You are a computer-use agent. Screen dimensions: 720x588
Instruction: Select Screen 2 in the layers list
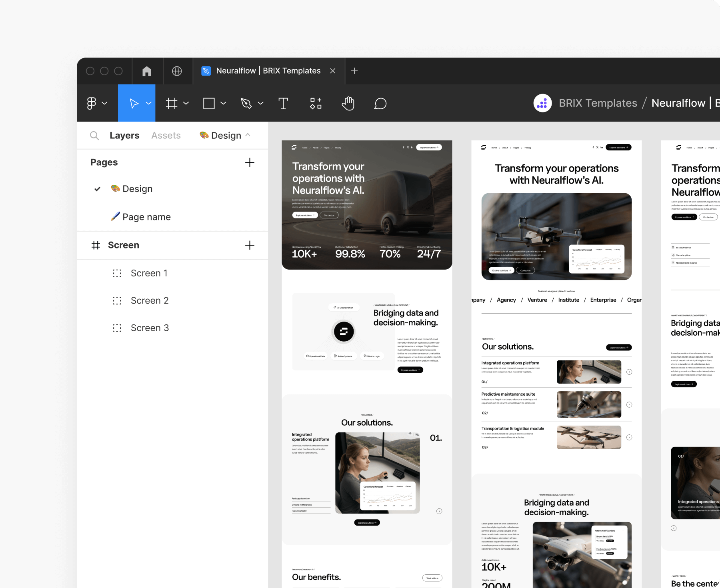tap(150, 300)
